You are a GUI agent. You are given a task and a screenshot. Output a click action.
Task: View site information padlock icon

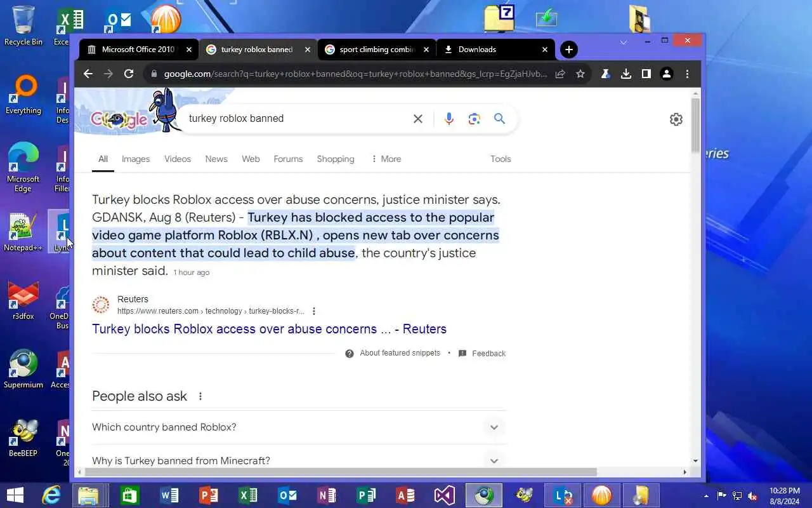click(154, 74)
